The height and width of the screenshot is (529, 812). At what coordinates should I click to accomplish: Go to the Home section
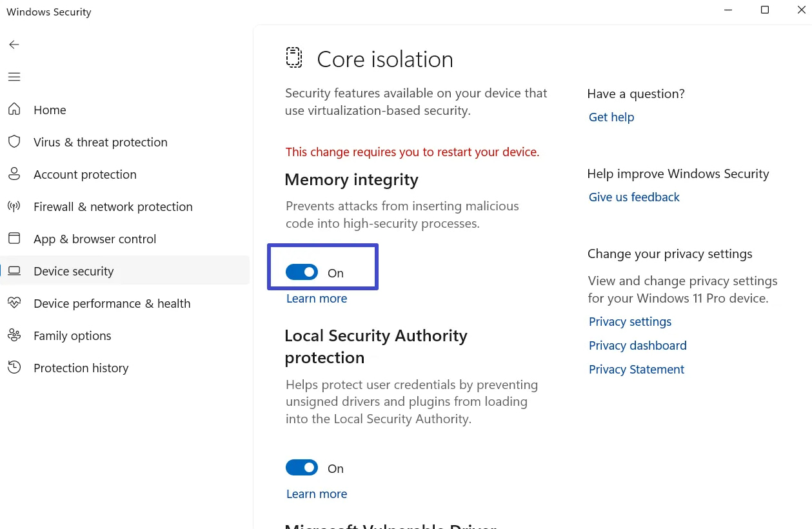[50, 110]
